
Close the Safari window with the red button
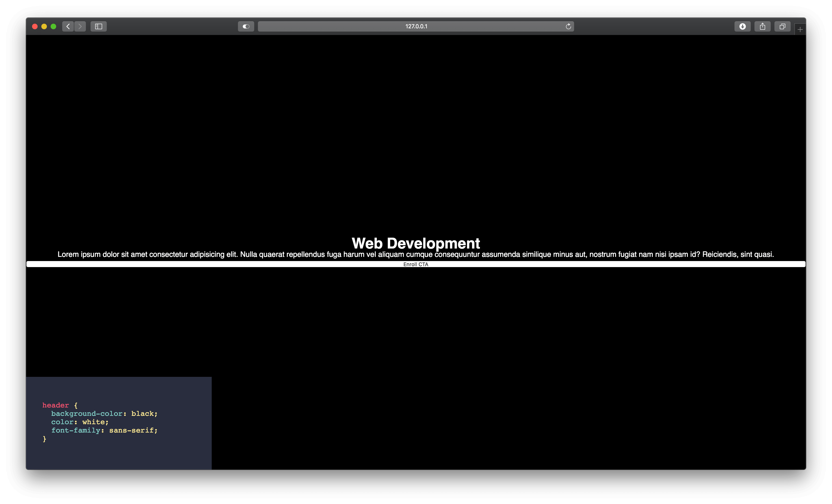(x=35, y=26)
